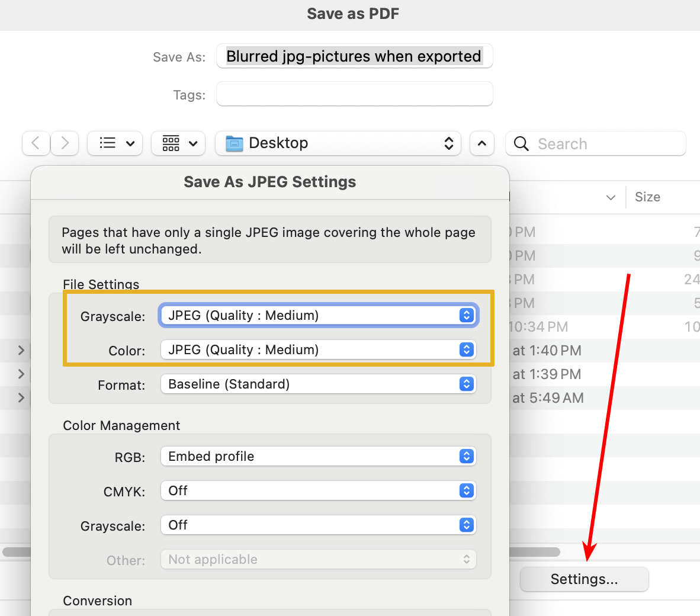Change the RGB color management setting
The width and height of the screenshot is (700, 616).
click(x=318, y=456)
